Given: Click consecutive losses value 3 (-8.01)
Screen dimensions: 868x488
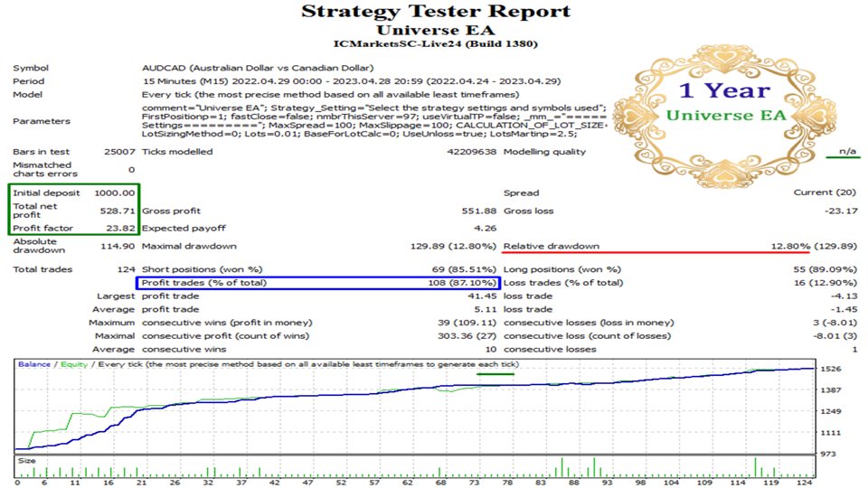Looking at the screenshot, I should (835, 323).
